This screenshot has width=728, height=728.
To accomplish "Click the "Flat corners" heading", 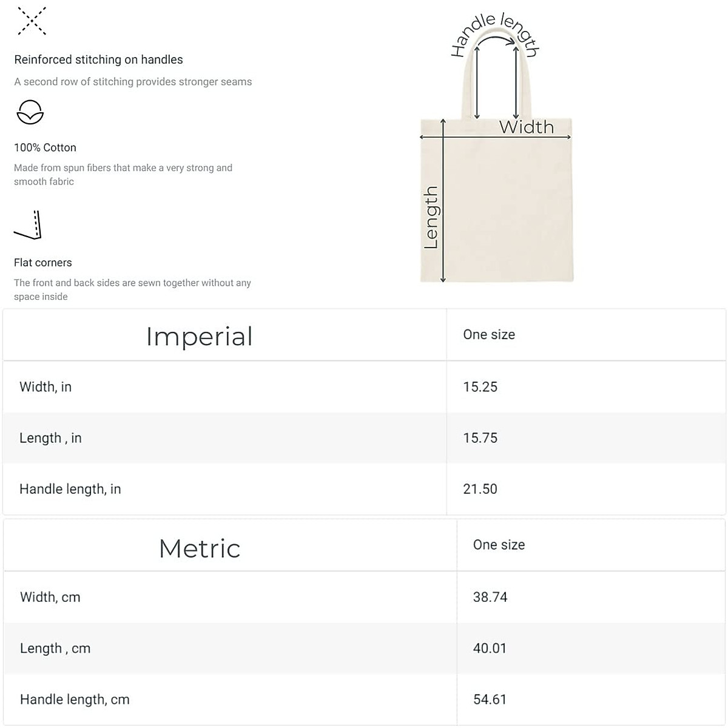I will pyautogui.click(x=43, y=263).
